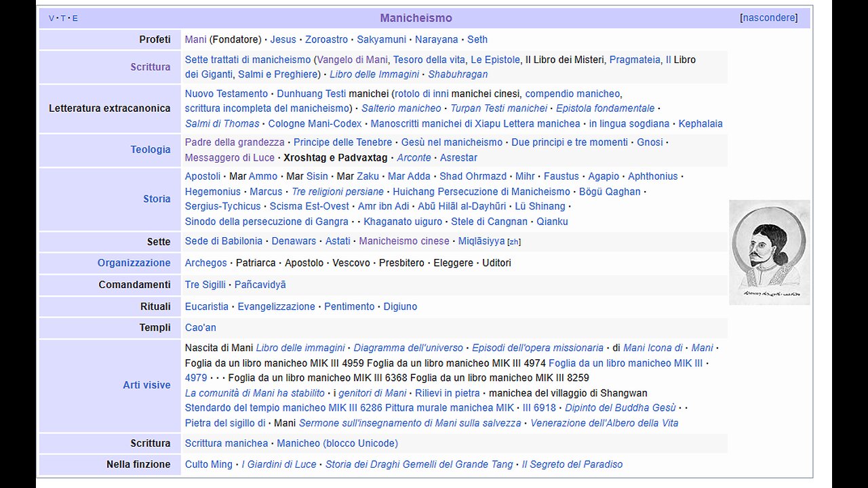Open the Manicheismo title link

click(x=416, y=18)
